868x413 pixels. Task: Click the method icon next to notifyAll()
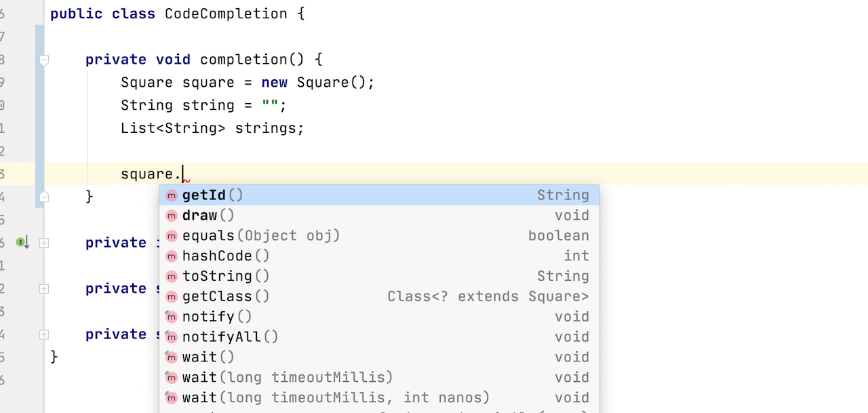[172, 337]
